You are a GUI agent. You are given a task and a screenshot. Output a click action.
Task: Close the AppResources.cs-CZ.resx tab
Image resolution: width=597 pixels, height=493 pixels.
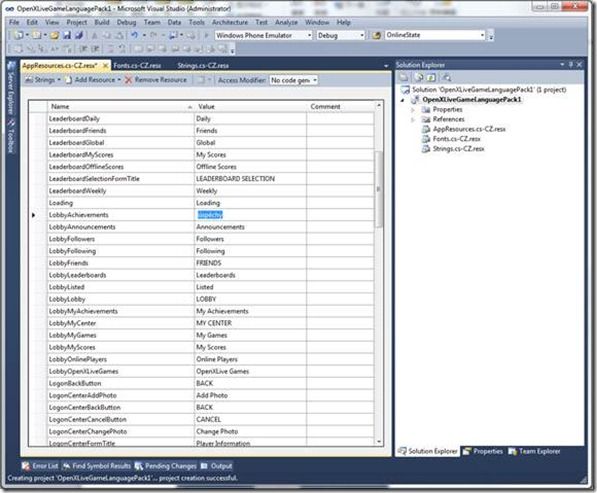click(105, 66)
